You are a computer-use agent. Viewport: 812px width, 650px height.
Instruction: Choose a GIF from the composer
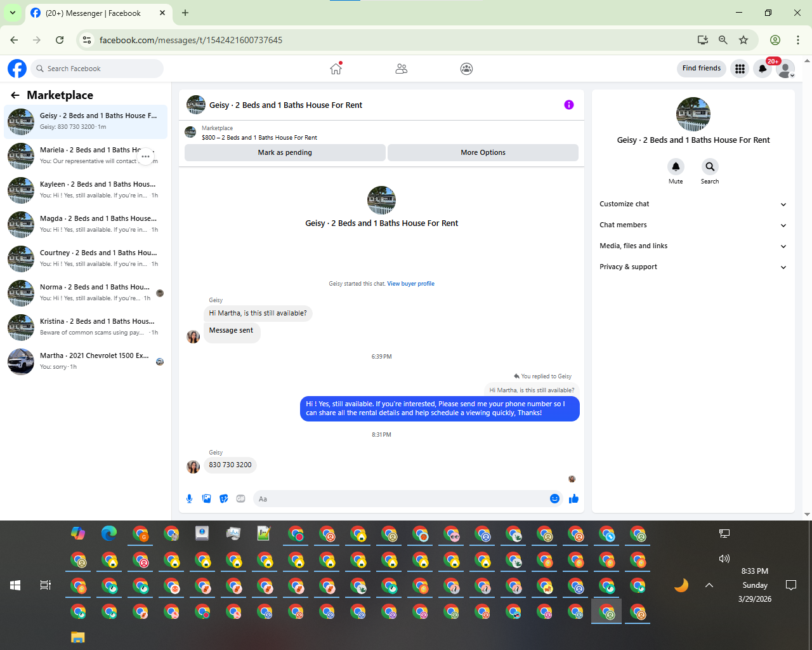tap(240, 499)
